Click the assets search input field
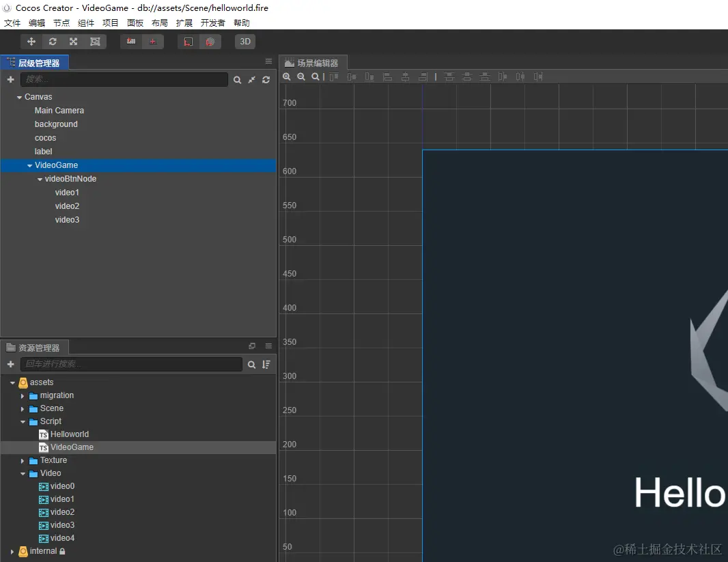728x562 pixels. 131,364
